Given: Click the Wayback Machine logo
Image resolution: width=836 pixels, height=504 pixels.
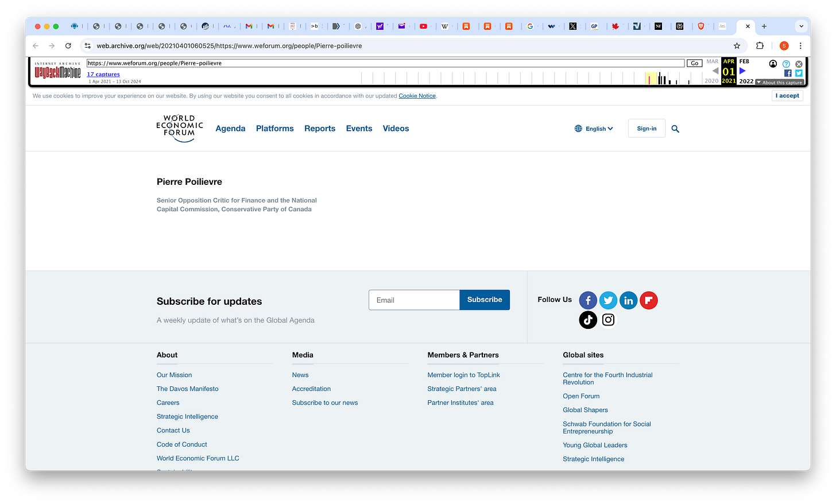Looking at the screenshot, I should [x=57, y=71].
